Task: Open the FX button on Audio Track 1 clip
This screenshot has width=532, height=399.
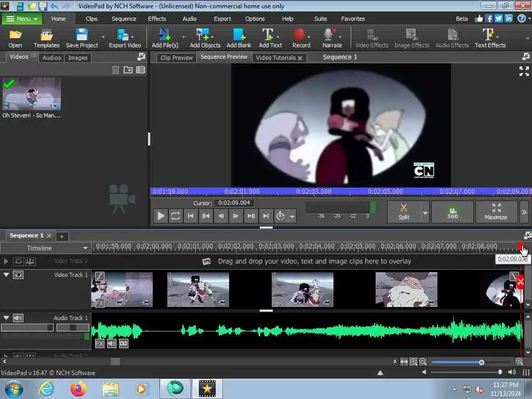Action: tap(99, 343)
